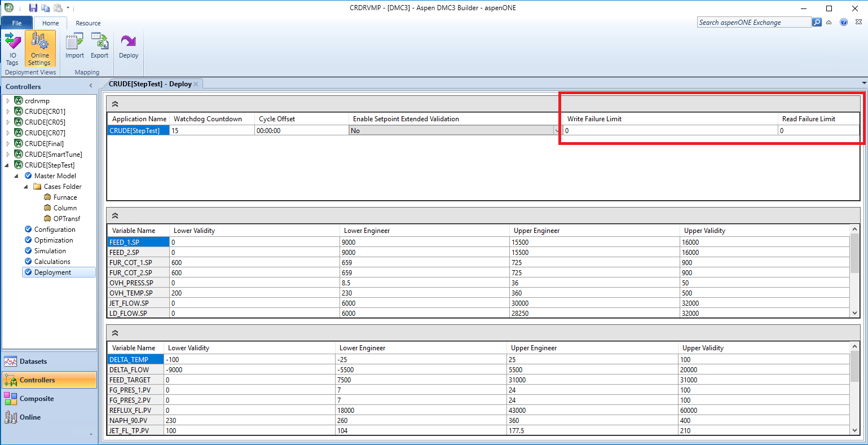Switch to the Home ribbon tab
Screen dimensions: 868x445
tap(50, 23)
